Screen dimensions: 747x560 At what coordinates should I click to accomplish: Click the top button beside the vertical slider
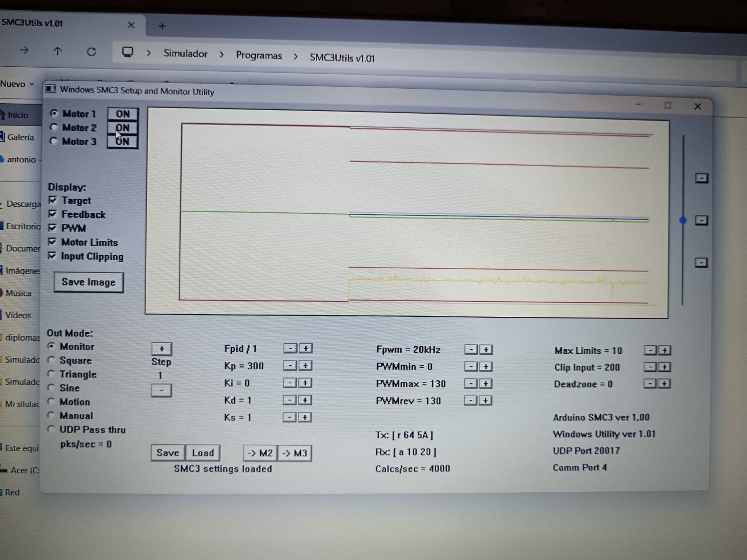point(702,178)
